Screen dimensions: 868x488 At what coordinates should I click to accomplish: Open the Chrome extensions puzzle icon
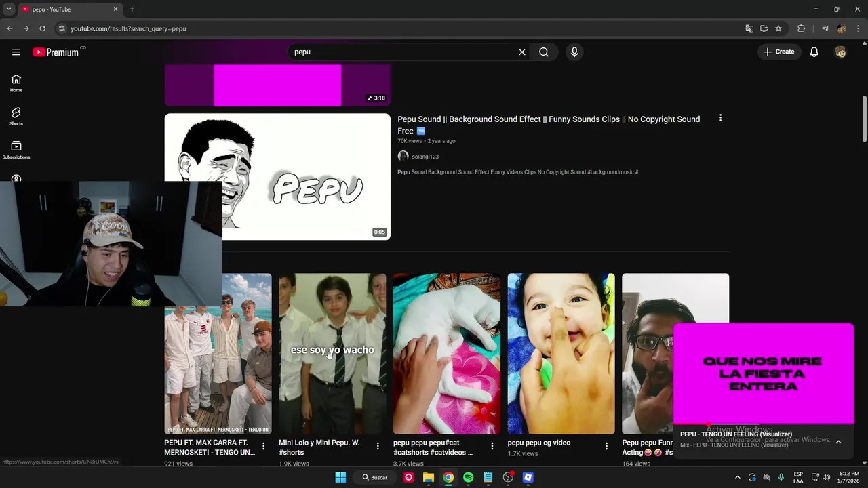click(801, 28)
